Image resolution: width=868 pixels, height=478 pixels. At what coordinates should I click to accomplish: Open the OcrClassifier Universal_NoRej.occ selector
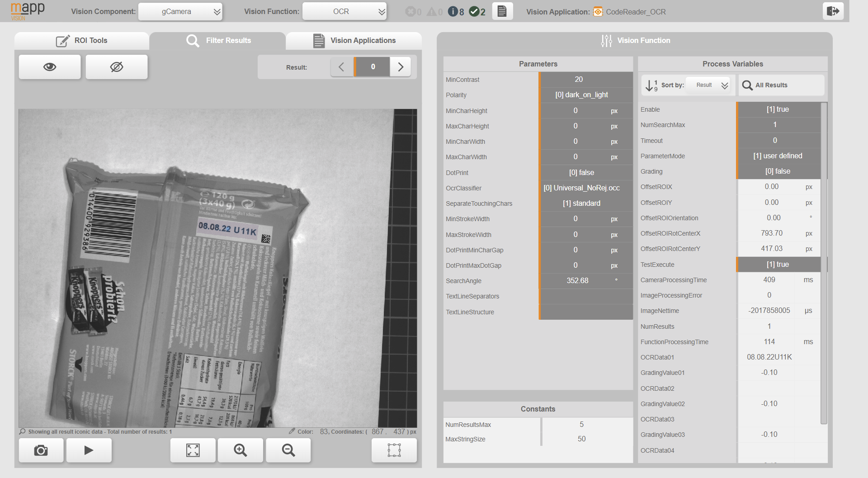pos(586,188)
